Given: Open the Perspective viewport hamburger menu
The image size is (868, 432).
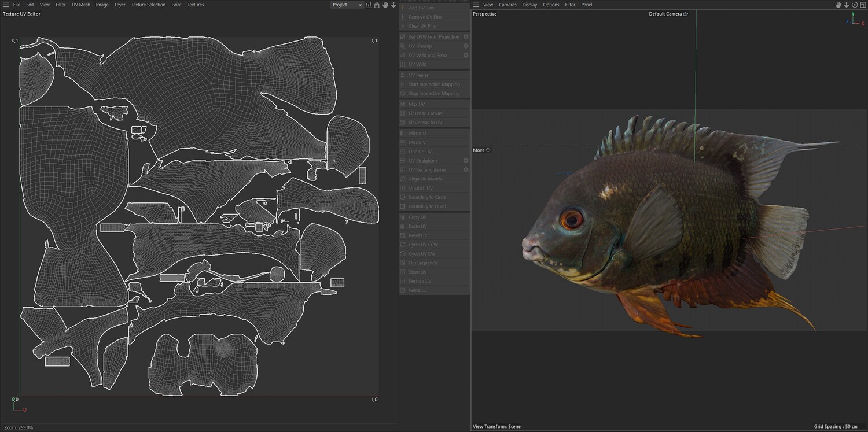Looking at the screenshot, I should point(476,5).
